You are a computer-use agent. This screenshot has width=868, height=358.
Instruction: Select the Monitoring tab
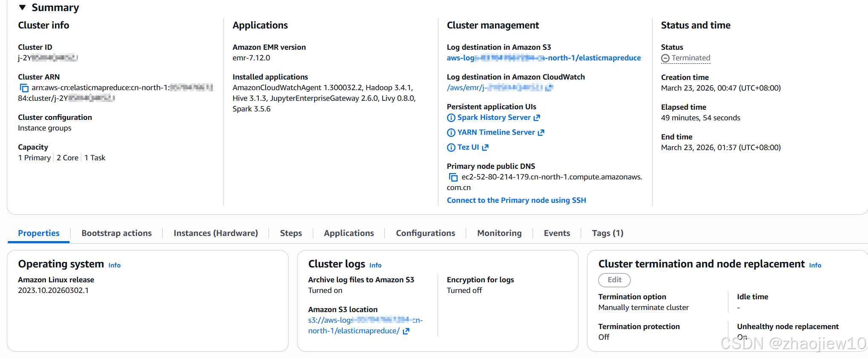point(499,233)
